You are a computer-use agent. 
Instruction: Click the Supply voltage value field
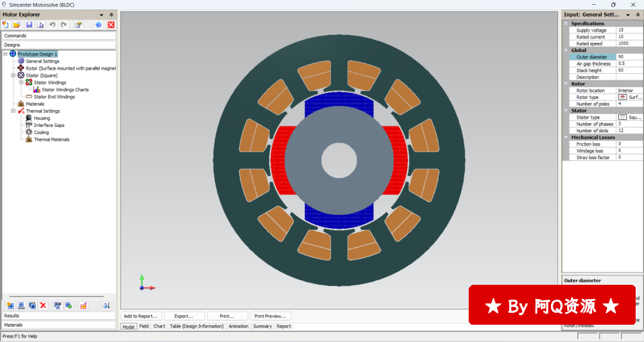point(628,30)
